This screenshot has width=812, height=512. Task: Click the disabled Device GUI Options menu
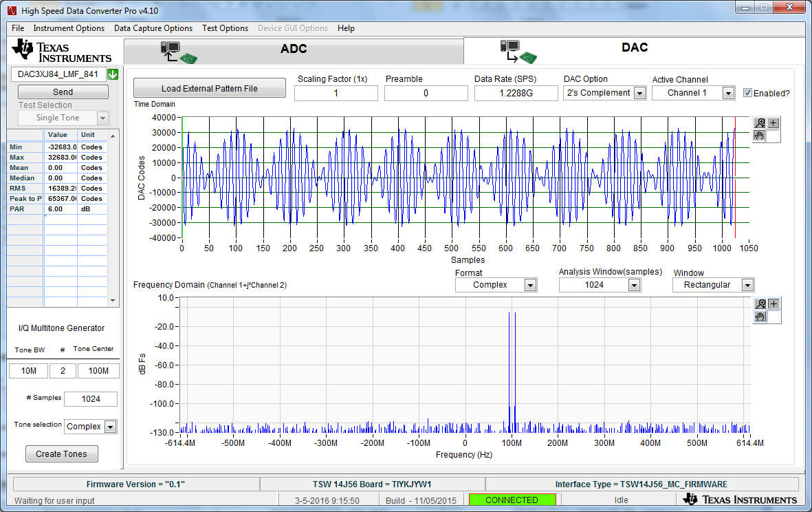tap(293, 28)
